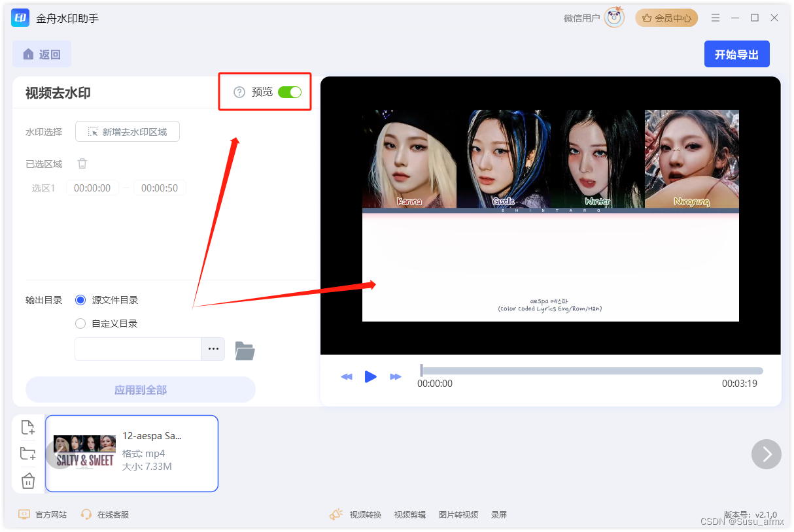Click the 微信用户 username text
Viewport: 794px width, 532px height.
coord(581,18)
